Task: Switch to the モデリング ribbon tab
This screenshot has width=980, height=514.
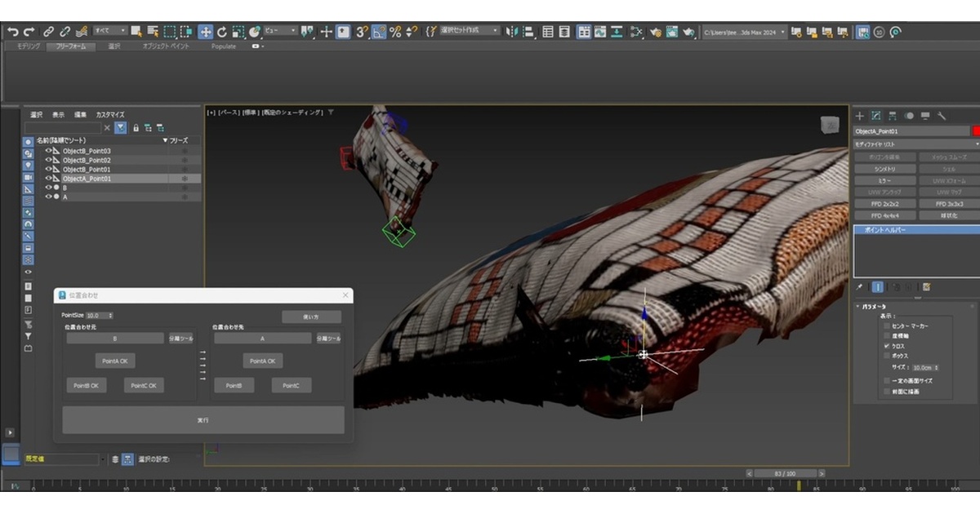Action: pyautogui.click(x=29, y=47)
